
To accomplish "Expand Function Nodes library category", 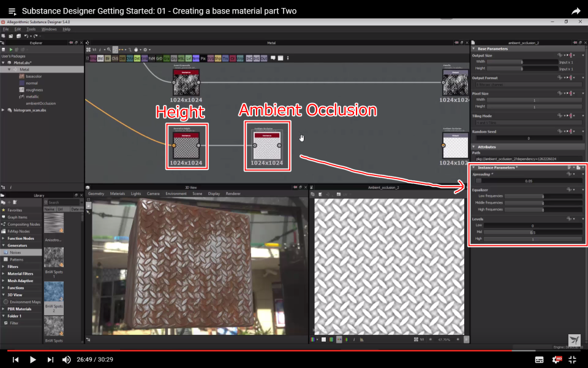I will [4, 239].
